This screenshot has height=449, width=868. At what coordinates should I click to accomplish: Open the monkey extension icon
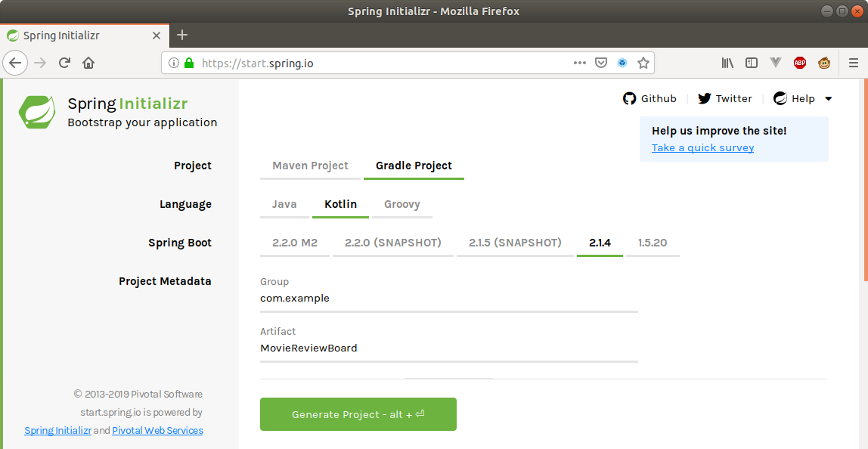click(823, 63)
